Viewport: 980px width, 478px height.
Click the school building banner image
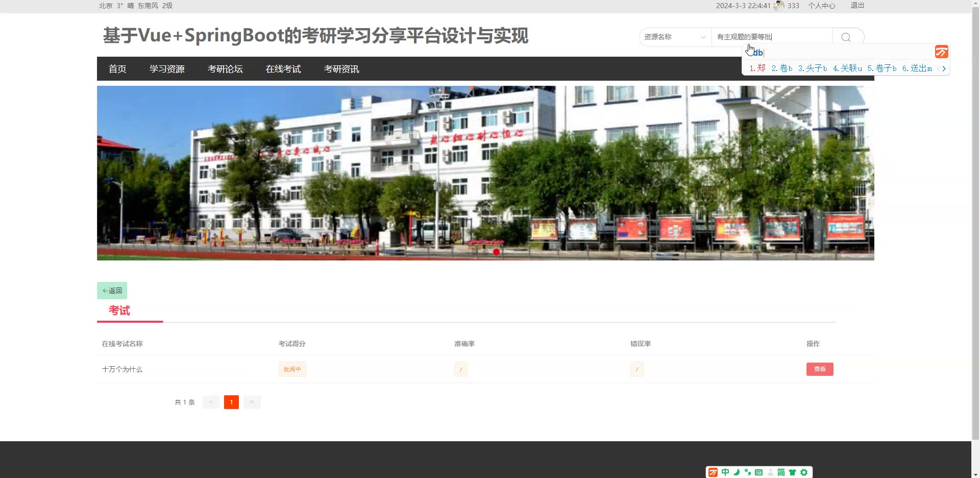(485, 173)
